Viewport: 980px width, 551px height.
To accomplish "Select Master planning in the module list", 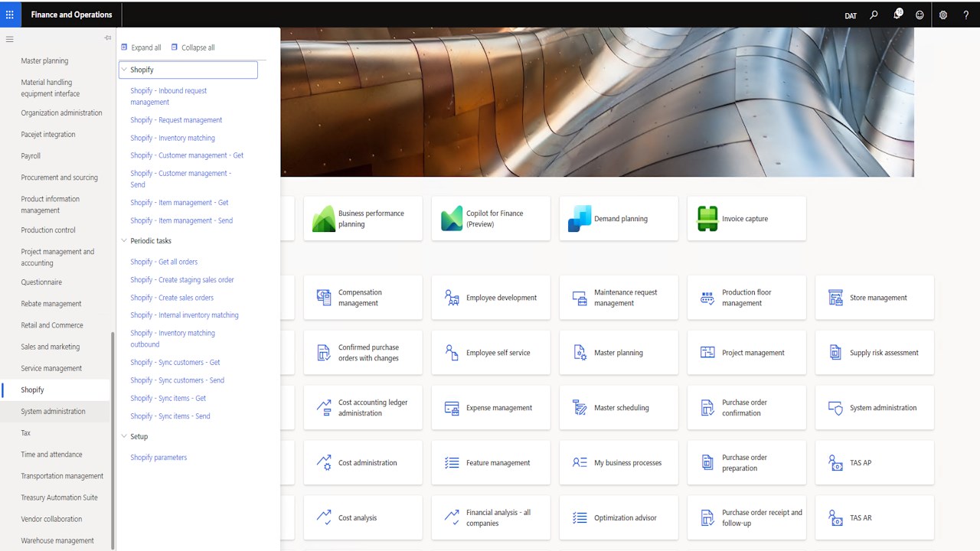I will [44, 61].
